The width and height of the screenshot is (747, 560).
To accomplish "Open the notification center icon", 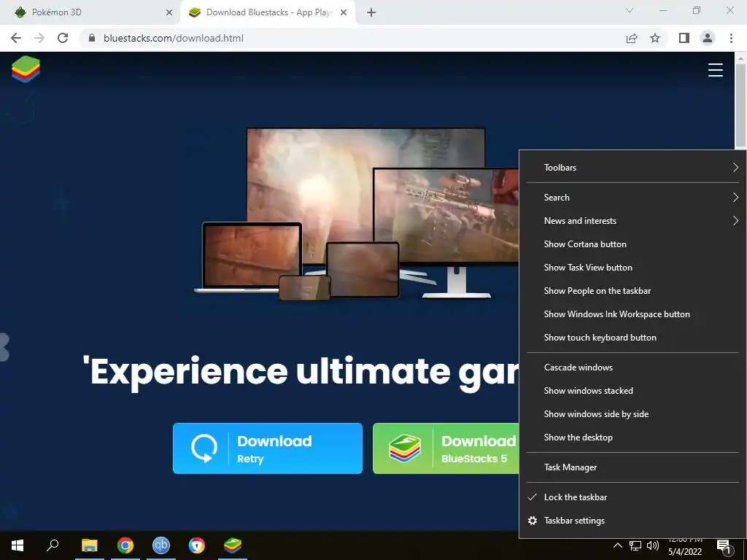I will click(x=724, y=547).
